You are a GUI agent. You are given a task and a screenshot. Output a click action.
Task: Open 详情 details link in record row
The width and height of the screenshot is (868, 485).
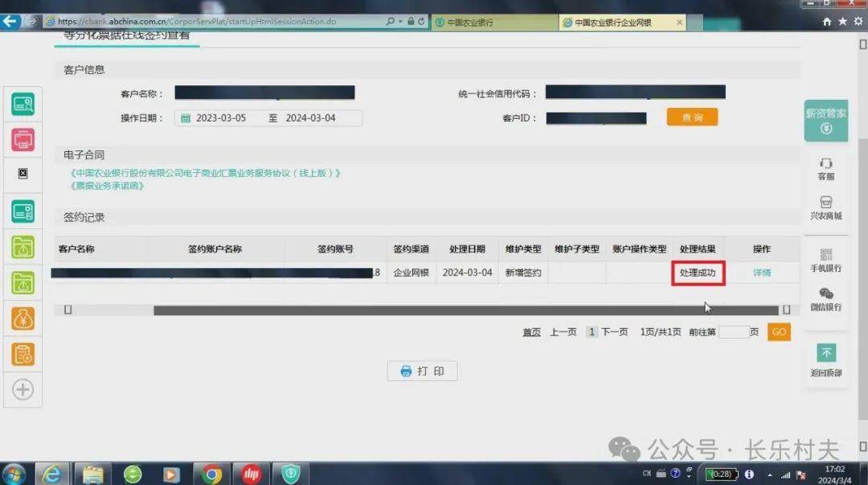click(761, 273)
